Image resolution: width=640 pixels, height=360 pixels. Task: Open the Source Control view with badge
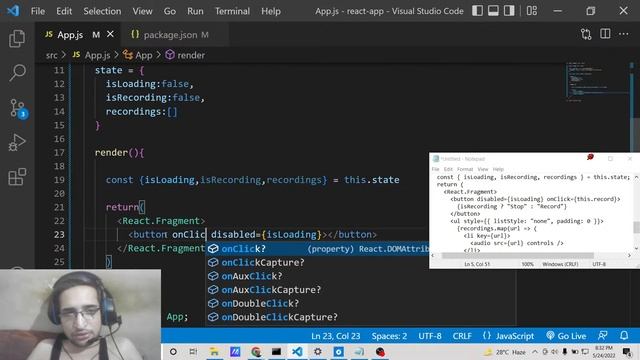point(18,108)
